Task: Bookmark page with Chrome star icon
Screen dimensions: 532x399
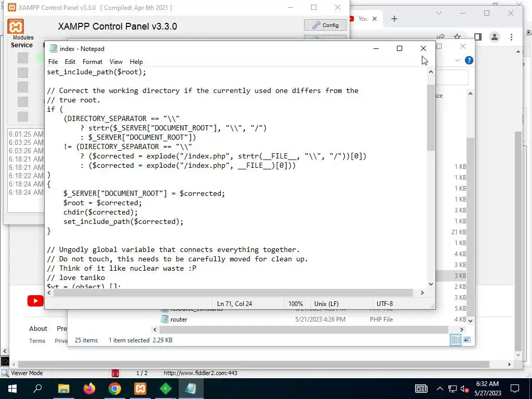Action: (x=457, y=37)
